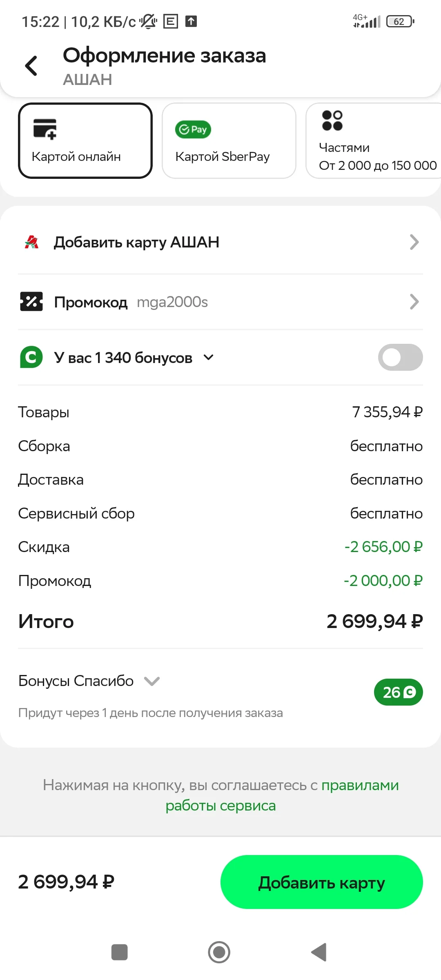Tap the entered promo code mga2000s field
Screen dimensions: 441x980
tap(172, 302)
